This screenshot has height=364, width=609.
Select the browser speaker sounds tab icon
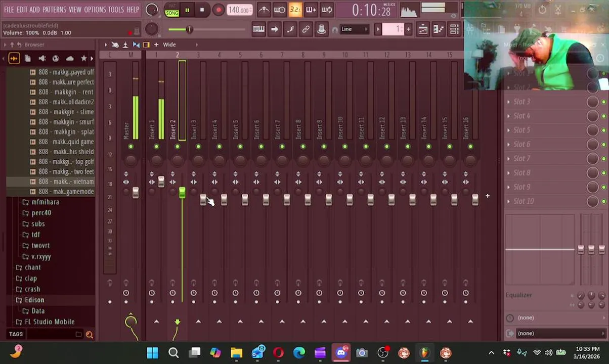point(42,59)
